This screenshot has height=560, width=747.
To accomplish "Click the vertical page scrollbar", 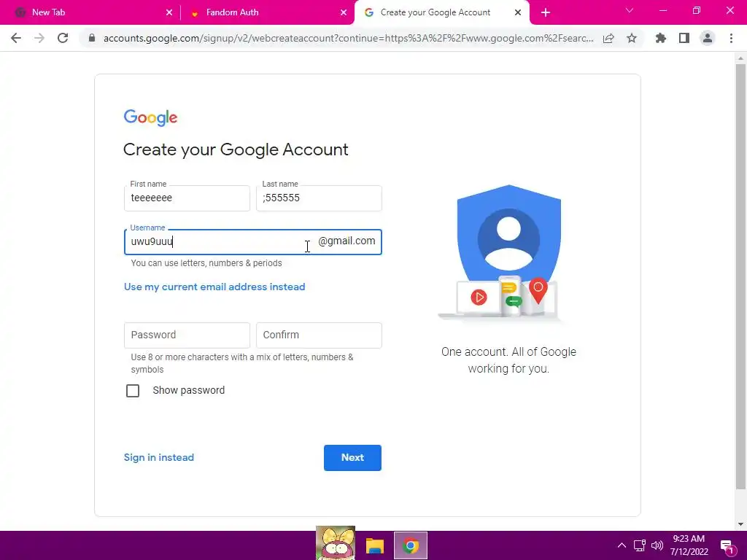I will pos(740,276).
